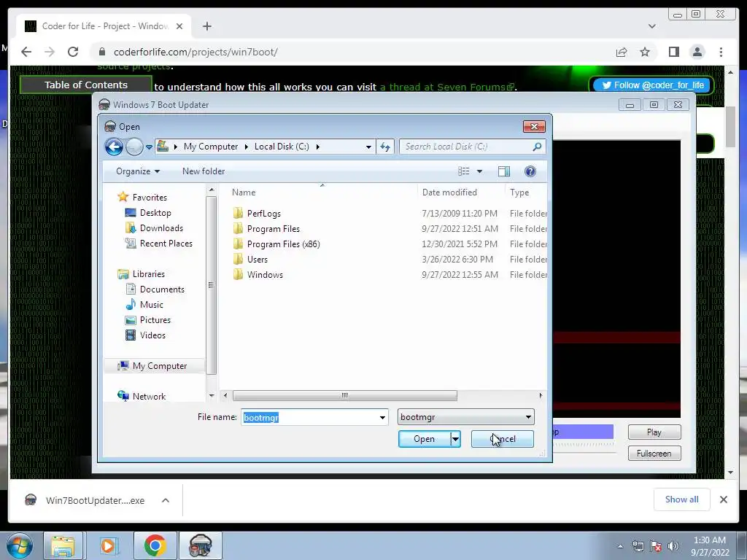747x560 pixels.
Task: Open the bootmgr file type dropdown
Action: point(466,417)
